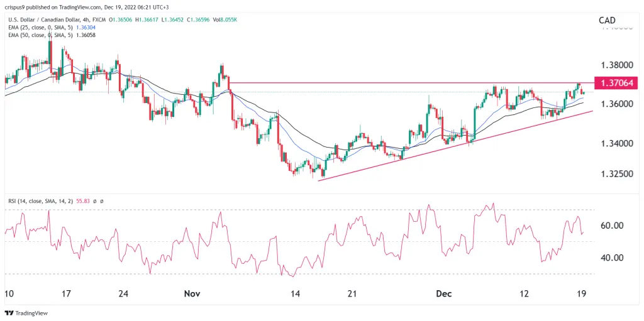Screen dimensions: 644x321
Task: Click the 1.36000 price axis label
Action: (617, 104)
